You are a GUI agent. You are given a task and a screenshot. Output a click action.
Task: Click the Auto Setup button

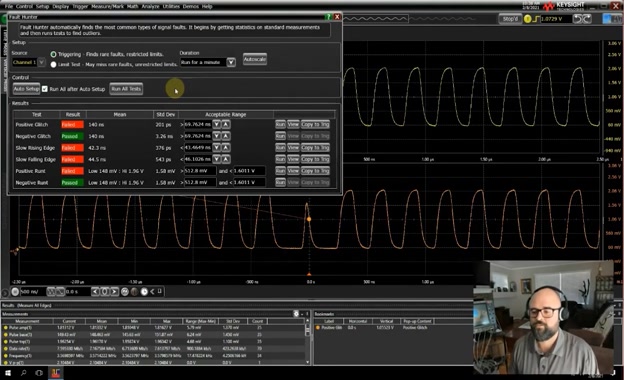(x=26, y=89)
